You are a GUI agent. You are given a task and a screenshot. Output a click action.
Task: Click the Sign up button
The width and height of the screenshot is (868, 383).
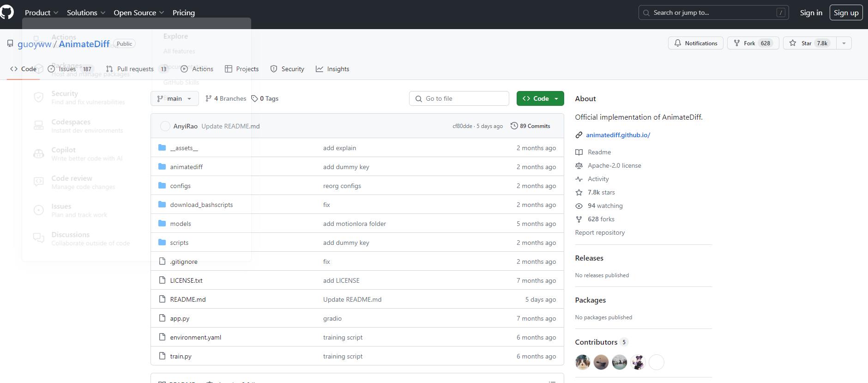coord(846,12)
